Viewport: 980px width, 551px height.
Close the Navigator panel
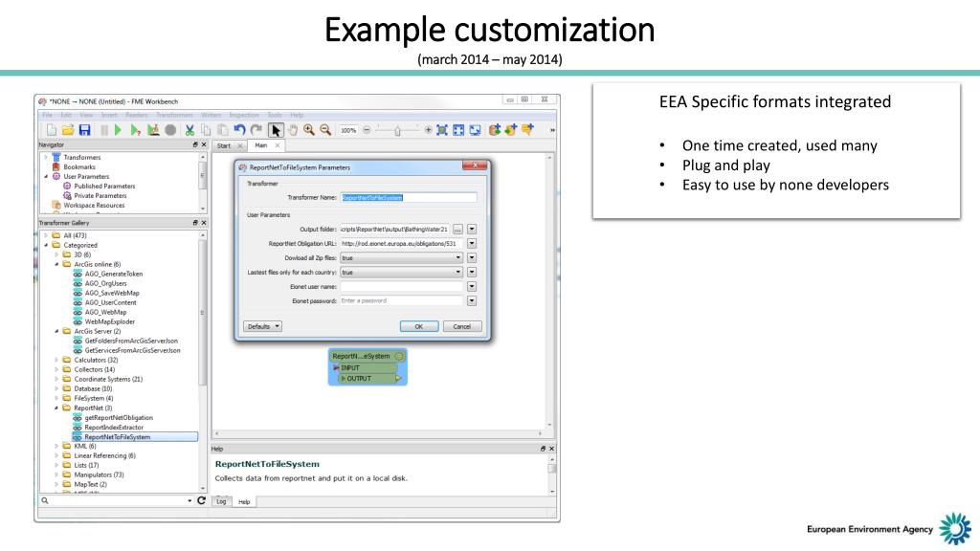pyautogui.click(x=204, y=144)
